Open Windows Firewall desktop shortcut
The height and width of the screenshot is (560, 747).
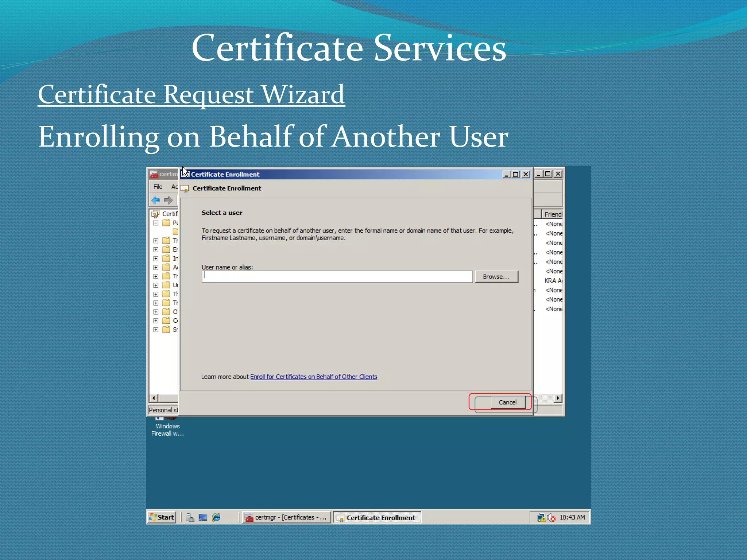coord(167,427)
